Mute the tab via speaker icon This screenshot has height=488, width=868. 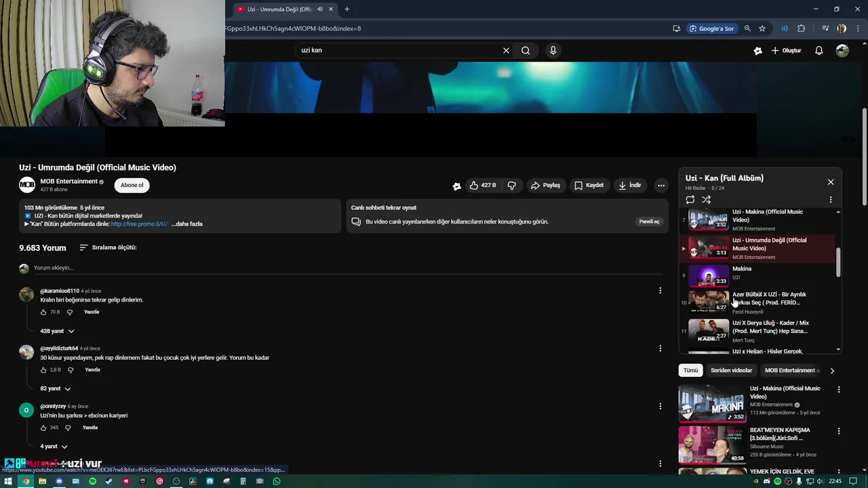pos(320,9)
